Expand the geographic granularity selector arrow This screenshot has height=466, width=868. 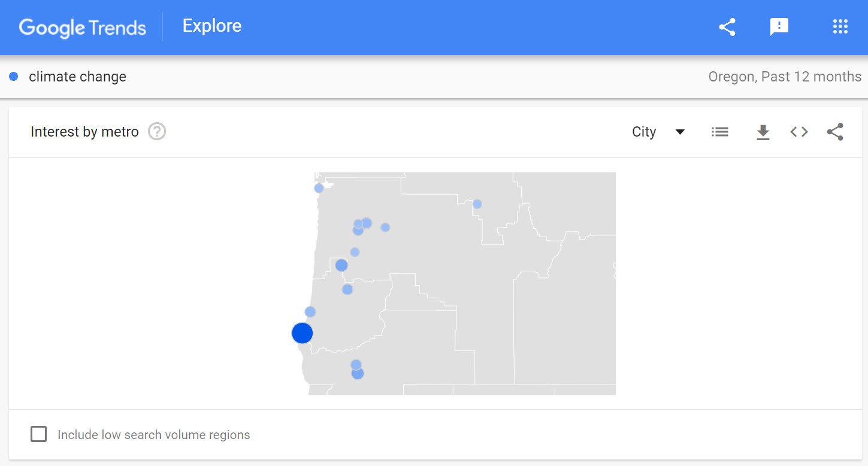(x=680, y=132)
